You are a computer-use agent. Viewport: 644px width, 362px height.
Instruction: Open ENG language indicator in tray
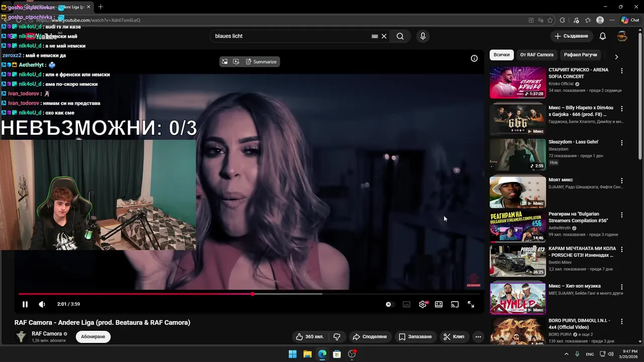click(590, 354)
